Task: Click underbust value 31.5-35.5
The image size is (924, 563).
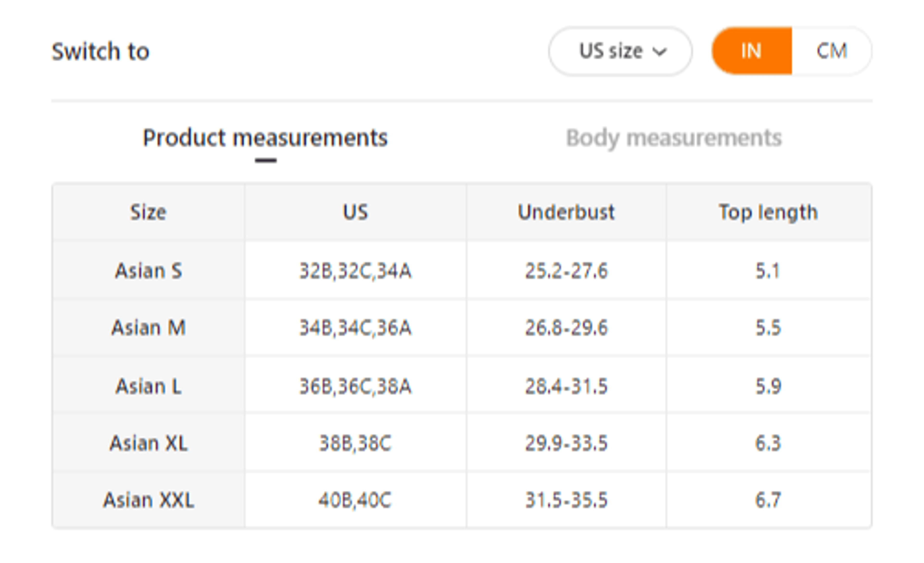Action: 566,500
